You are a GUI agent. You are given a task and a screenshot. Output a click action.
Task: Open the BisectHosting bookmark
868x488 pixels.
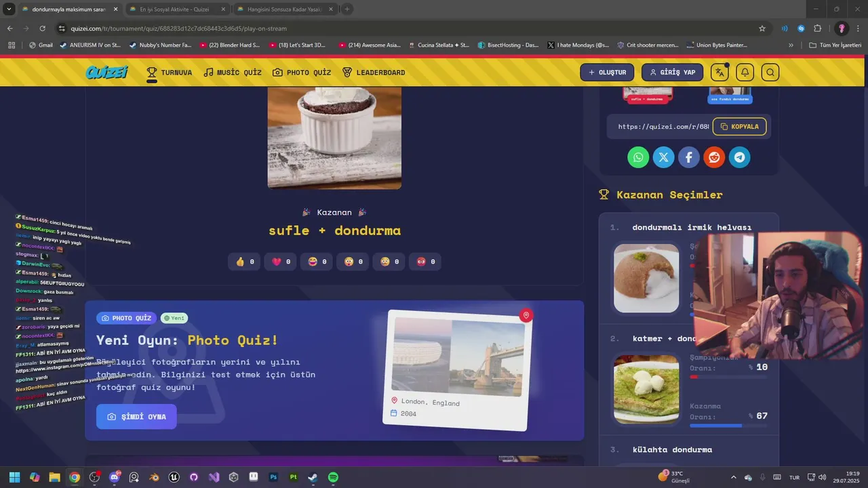(508, 45)
